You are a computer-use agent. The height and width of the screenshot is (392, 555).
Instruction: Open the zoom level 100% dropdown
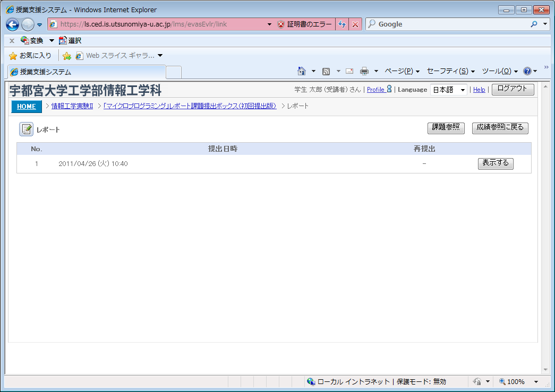[535, 381]
